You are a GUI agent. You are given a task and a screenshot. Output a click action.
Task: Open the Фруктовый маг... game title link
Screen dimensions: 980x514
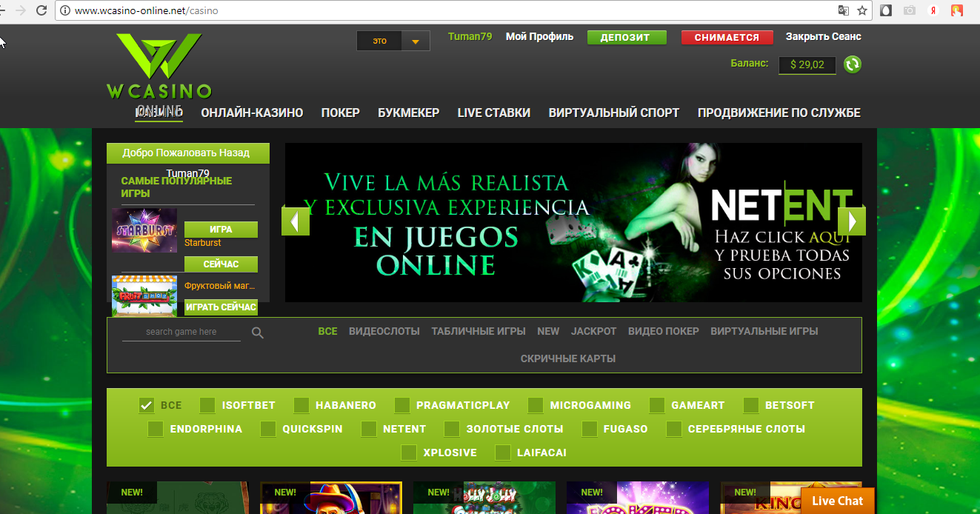(220, 285)
